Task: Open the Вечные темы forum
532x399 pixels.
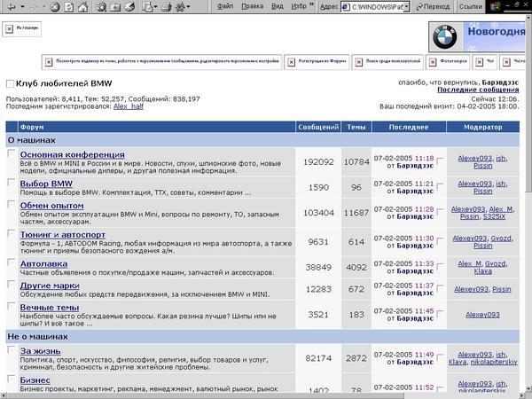Action: tap(50, 308)
